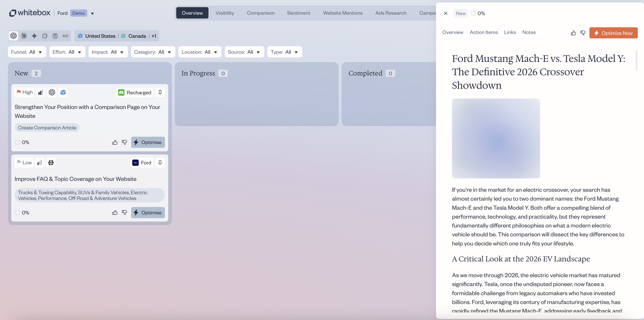Open Action Items tab in side panel
Screen dimensions: 644x320
484,32
